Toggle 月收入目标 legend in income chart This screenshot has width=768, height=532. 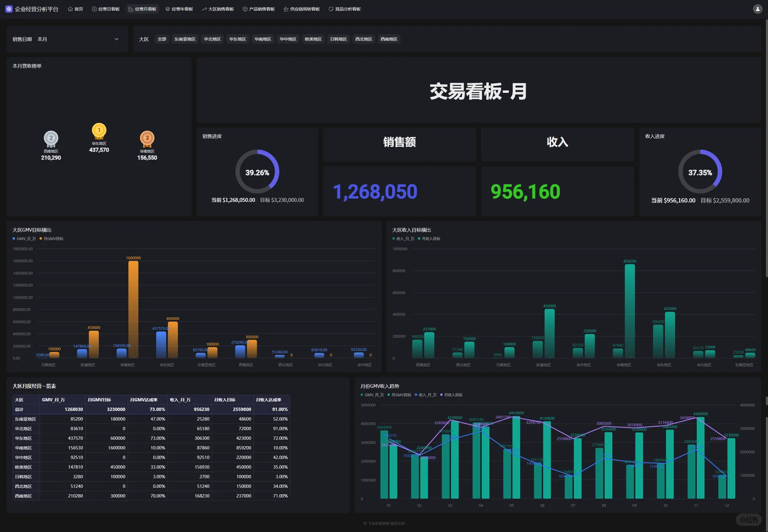(429, 238)
